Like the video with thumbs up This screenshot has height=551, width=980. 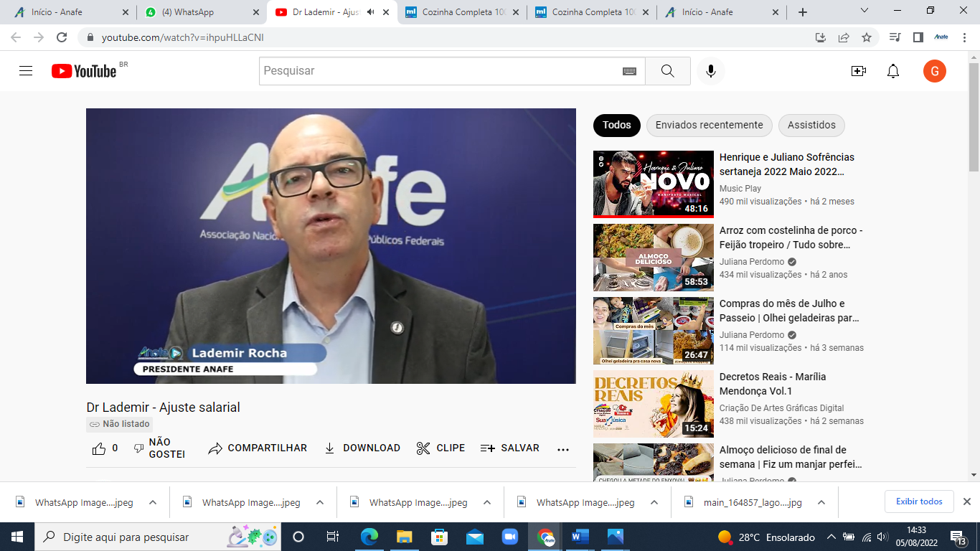100,448
